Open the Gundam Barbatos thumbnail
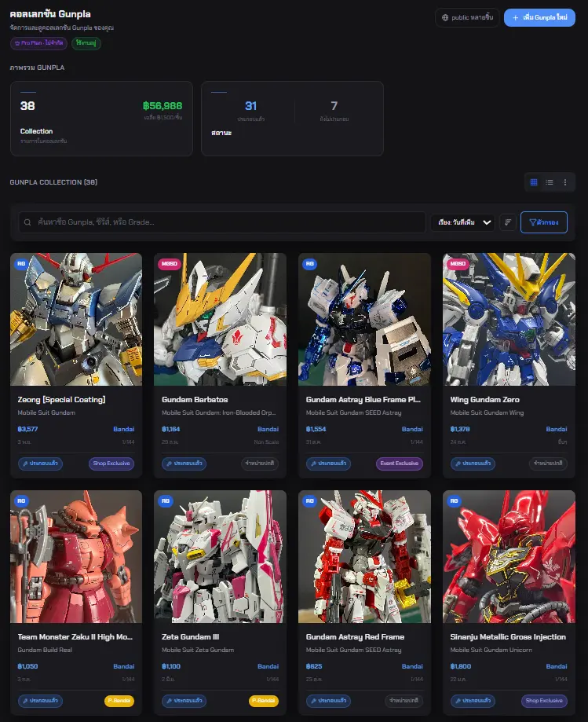This screenshot has height=722, width=588. tap(220, 319)
